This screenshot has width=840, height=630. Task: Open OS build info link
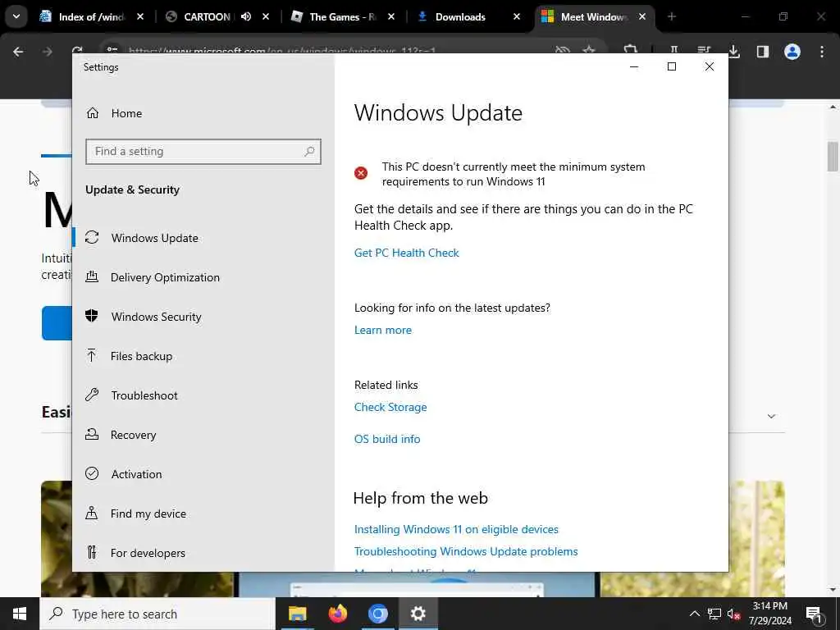(387, 439)
